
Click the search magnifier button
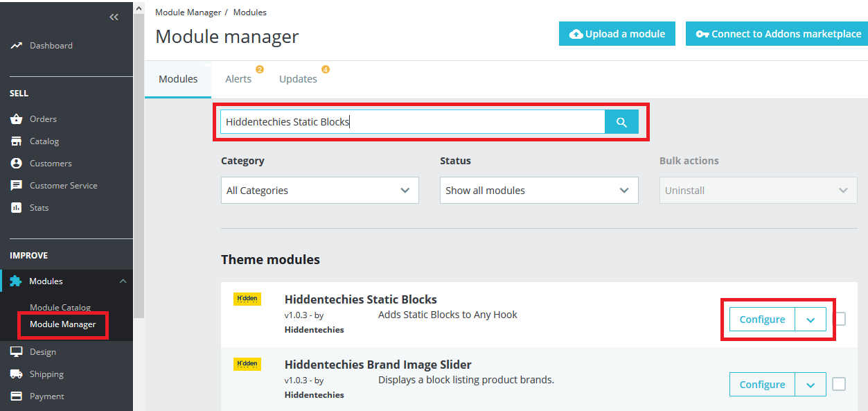pyautogui.click(x=621, y=121)
